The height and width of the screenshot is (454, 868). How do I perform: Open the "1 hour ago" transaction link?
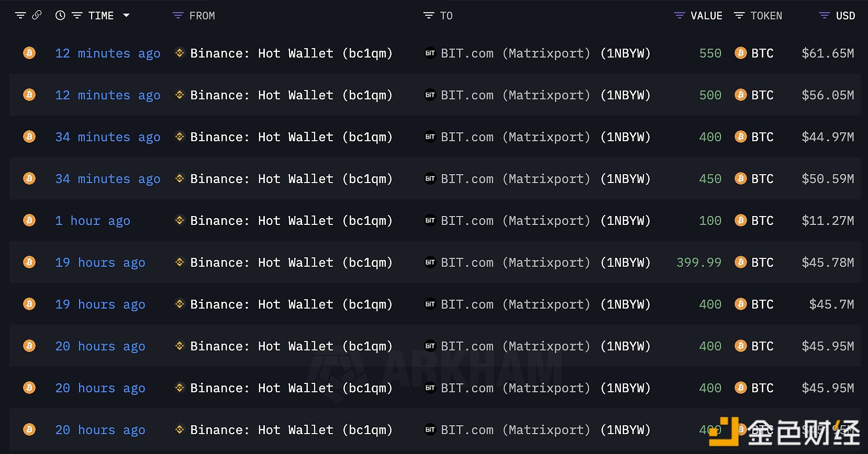pyautogui.click(x=93, y=221)
